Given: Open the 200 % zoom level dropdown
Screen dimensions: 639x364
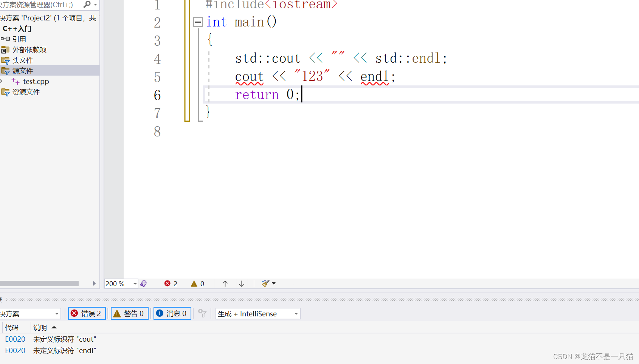Looking at the screenshot, I should point(135,283).
